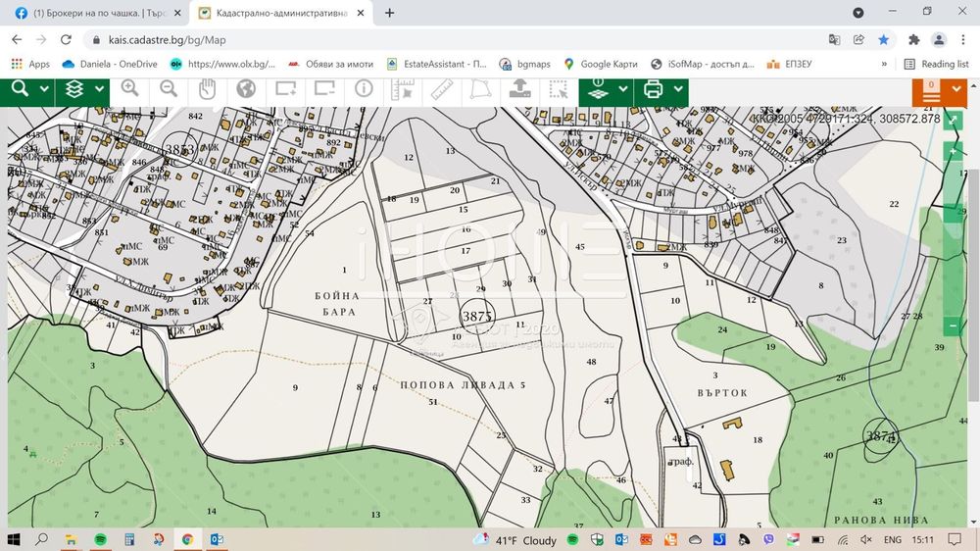This screenshot has width=980, height=551.
Task: Open the Google Карти bookmark
Action: point(601,64)
